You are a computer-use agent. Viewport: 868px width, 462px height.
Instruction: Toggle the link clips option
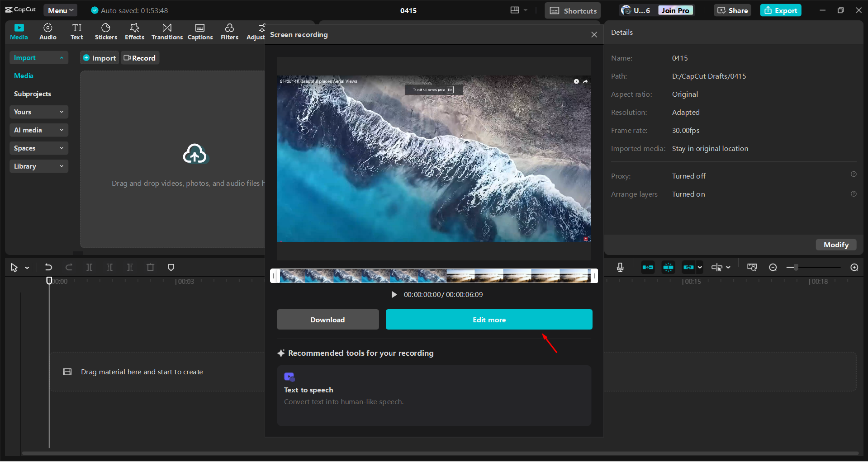688,267
